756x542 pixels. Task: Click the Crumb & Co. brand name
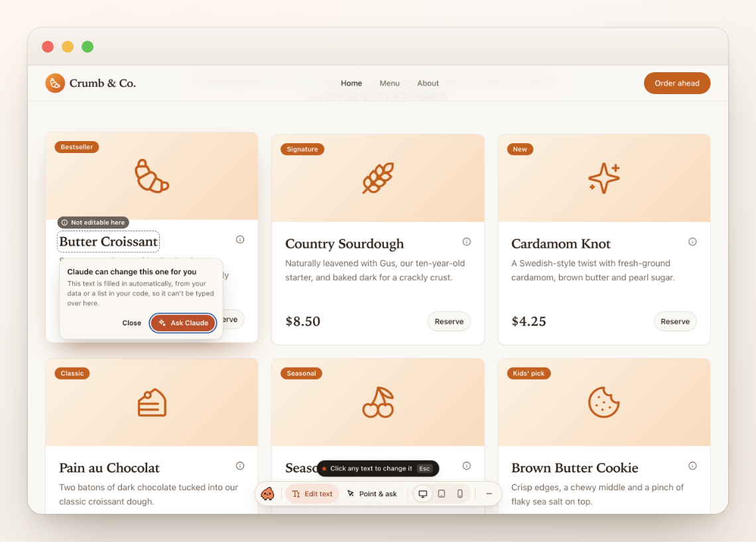coord(102,83)
